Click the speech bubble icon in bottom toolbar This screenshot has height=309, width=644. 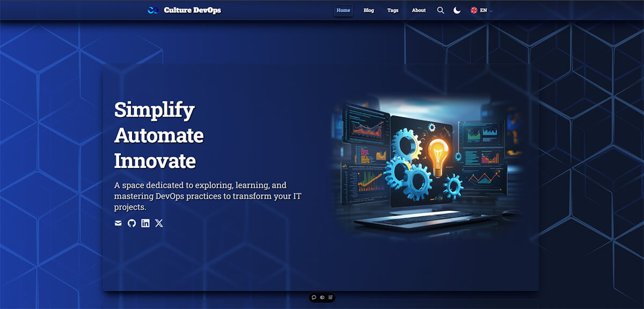tap(314, 297)
